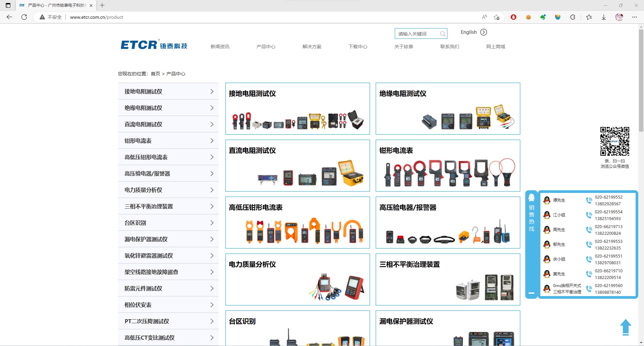This screenshot has width=644, height=346.
Task: Expand 高低压钳形电流表 sidebar chevron
Action: (212, 157)
